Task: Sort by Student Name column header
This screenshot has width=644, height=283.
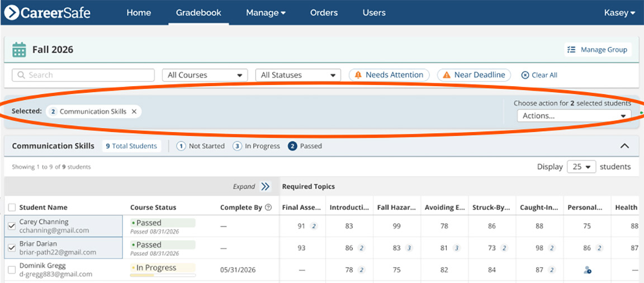Action: pos(43,207)
